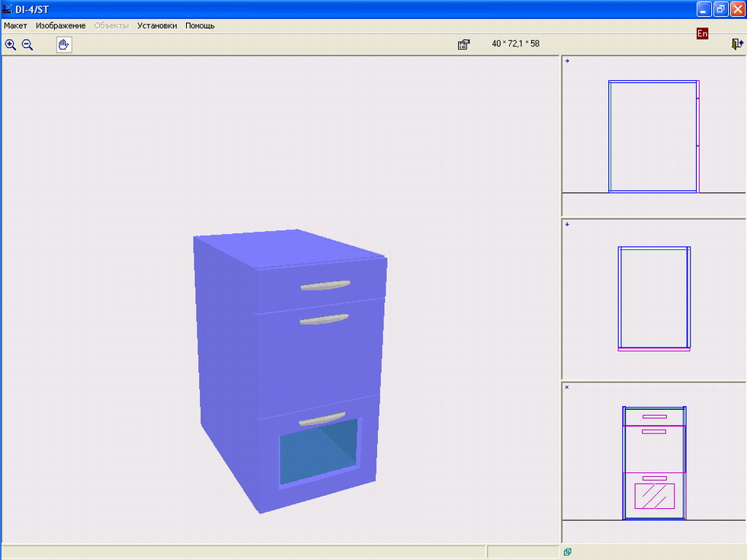Image resolution: width=747 pixels, height=560 pixels.
Task: Select the top drawer handle in 3D view
Action: point(325,285)
